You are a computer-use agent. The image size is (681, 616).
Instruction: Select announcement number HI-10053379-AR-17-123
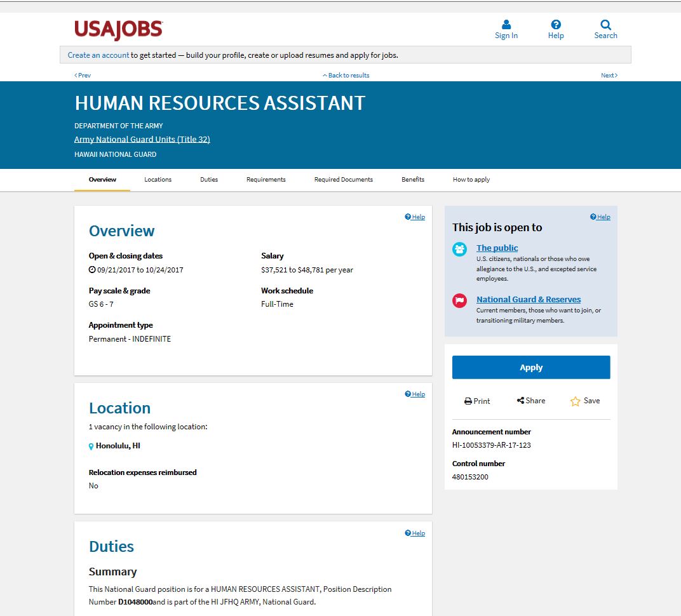point(491,445)
